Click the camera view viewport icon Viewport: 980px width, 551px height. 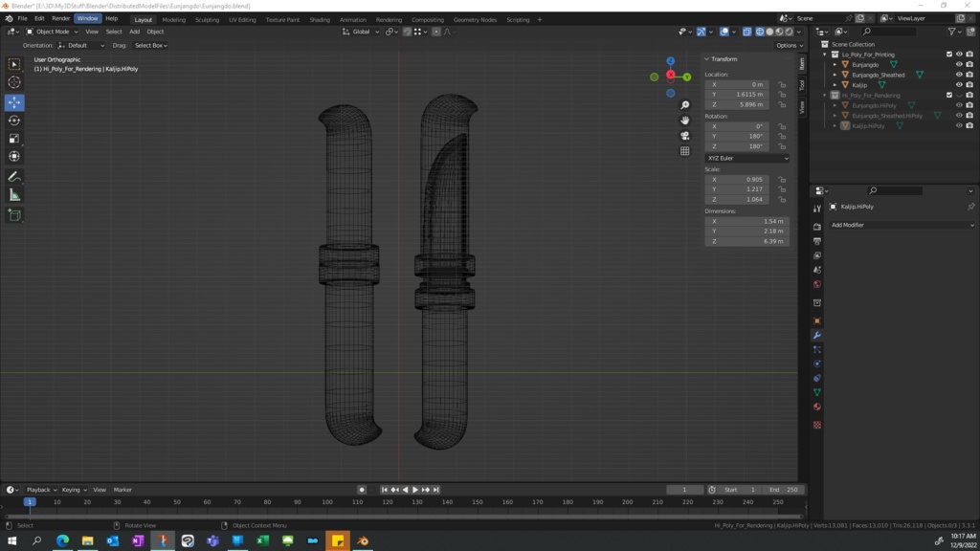[685, 136]
